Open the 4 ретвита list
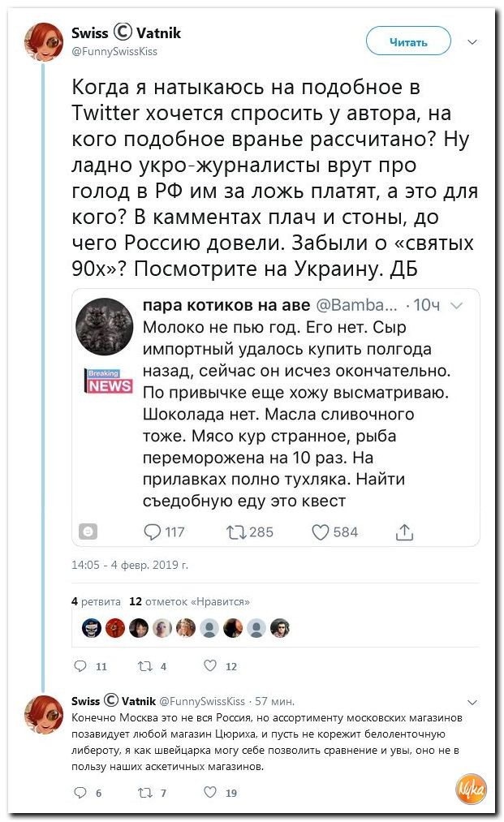 [96, 601]
